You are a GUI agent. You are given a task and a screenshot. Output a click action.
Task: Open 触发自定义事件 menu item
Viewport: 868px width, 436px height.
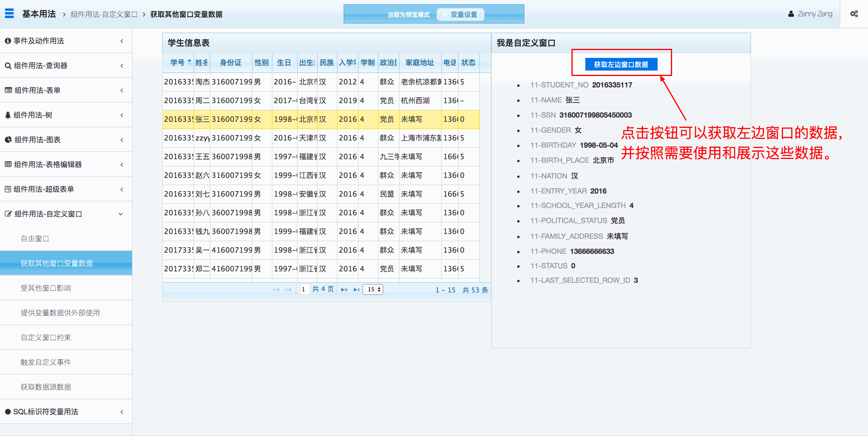tap(46, 362)
